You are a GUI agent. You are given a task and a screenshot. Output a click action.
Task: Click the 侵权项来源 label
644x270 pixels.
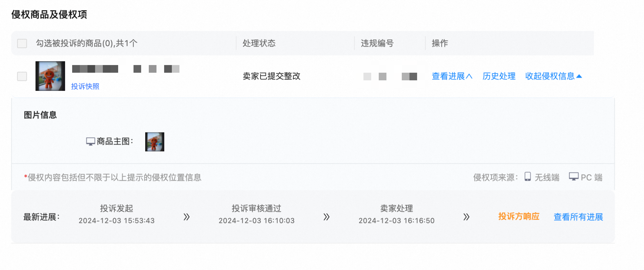pos(496,177)
